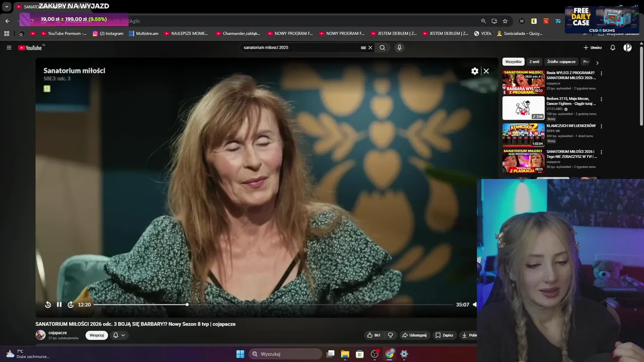
Task: Open options menu for KŁAMCZUCH INFLUENCERÓW video
Action: 601,126
